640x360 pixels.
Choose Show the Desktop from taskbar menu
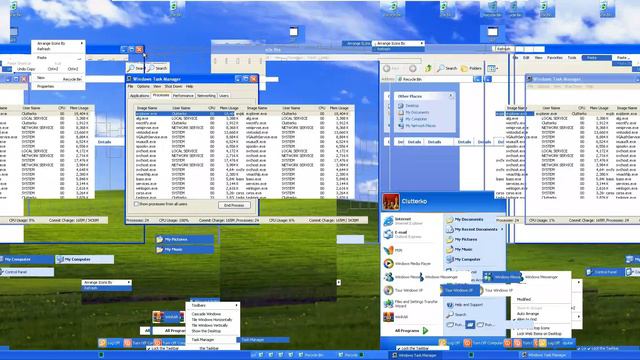pyautogui.click(x=213, y=331)
